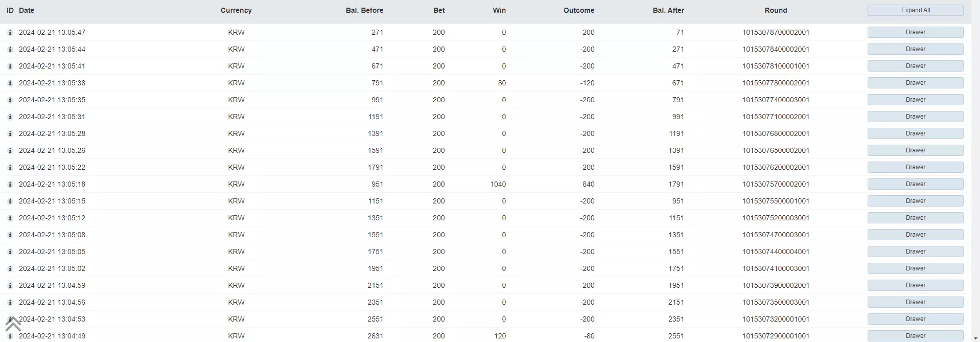This screenshot has width=980, height=342.
Task: Open Drawer for round 10153072900001001
Action: pos(915,336)
